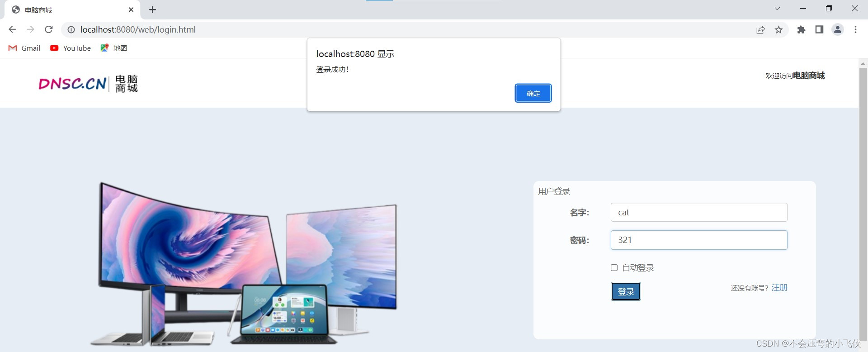This screenshot has width=868, height=352.
Task: Open the 地图 bookmark
Action: 114,48
